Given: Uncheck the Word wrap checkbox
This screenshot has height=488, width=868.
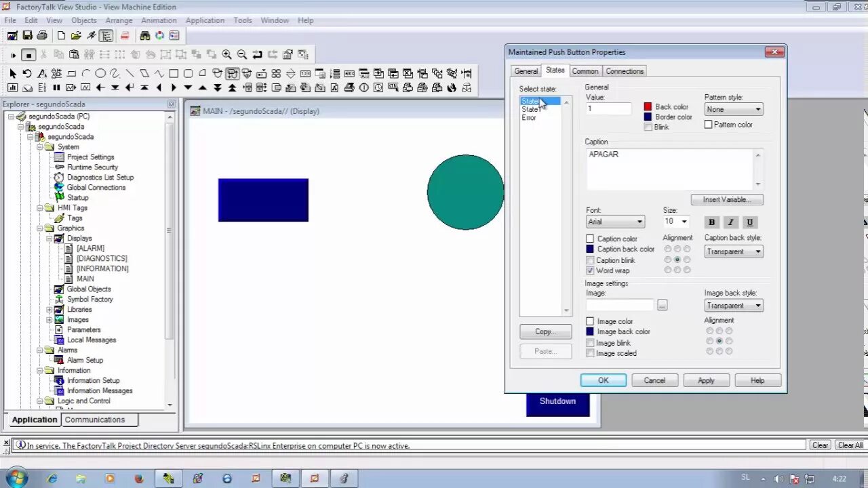Looking at the screenshot, I should (x=590, y=270).
